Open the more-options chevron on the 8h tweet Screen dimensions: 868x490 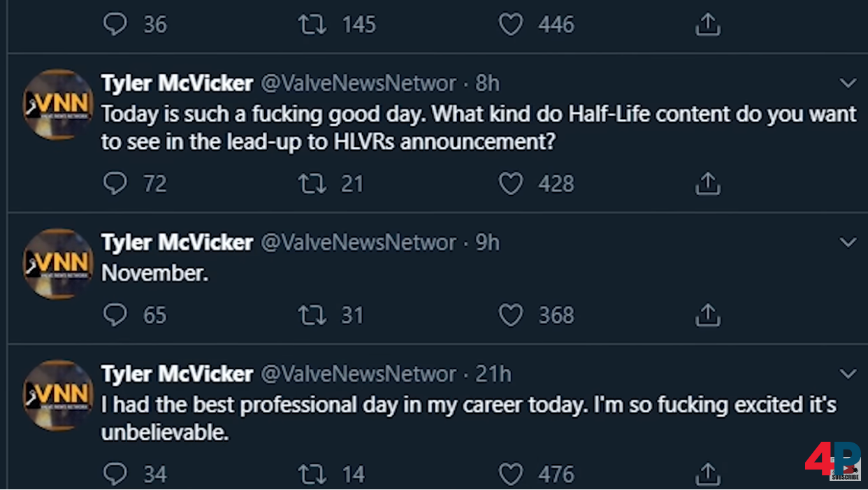point(848,83)
